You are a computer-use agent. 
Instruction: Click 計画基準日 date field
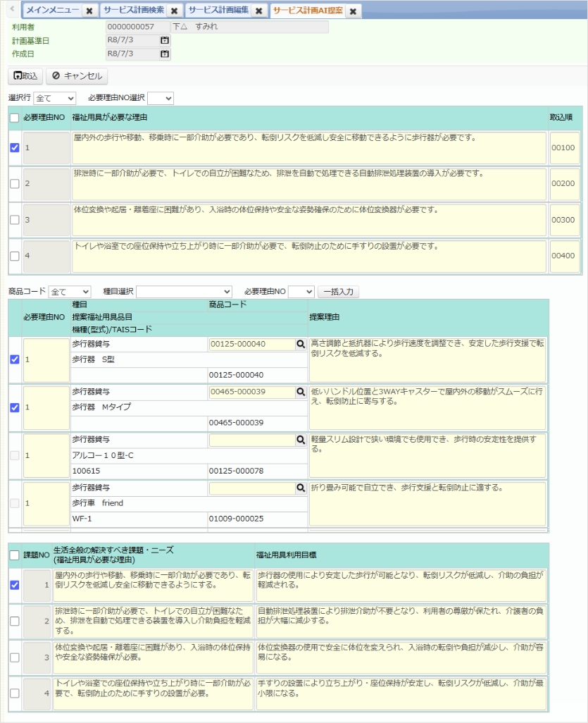point(132,41)
